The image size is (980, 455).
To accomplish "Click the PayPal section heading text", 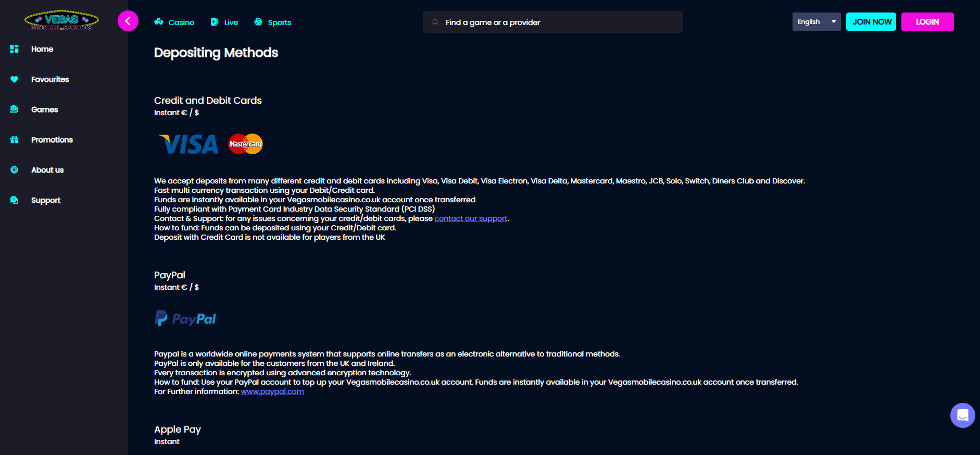I will tap(170, 275).
